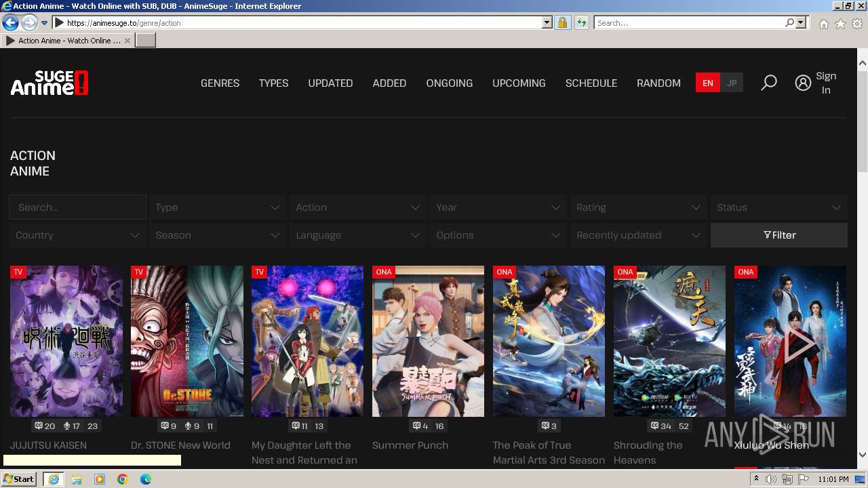Show hidden tray icons arrow
This screenshot has height=488, width=868.
756,479
